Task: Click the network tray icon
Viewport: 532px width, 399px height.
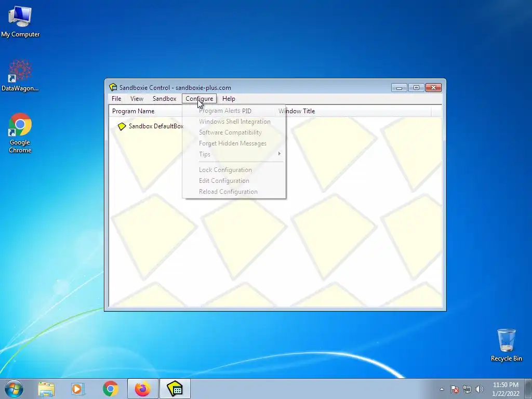Action: (x=467, y=389)
